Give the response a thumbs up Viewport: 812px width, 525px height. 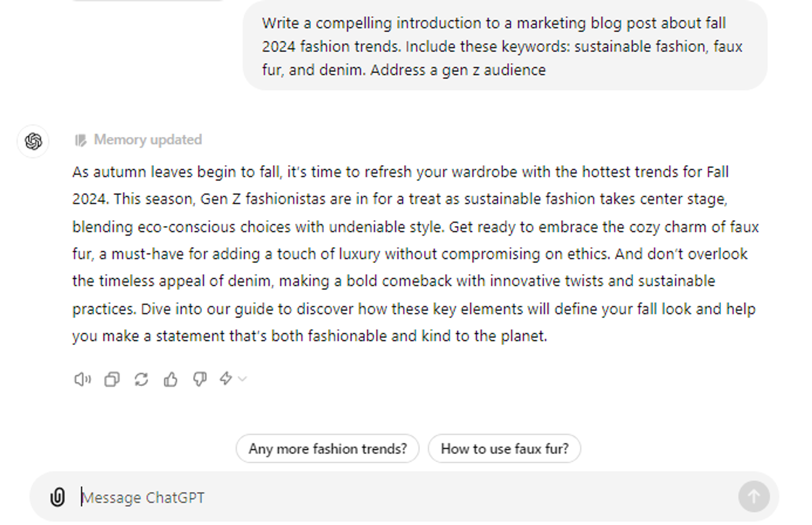170,379
